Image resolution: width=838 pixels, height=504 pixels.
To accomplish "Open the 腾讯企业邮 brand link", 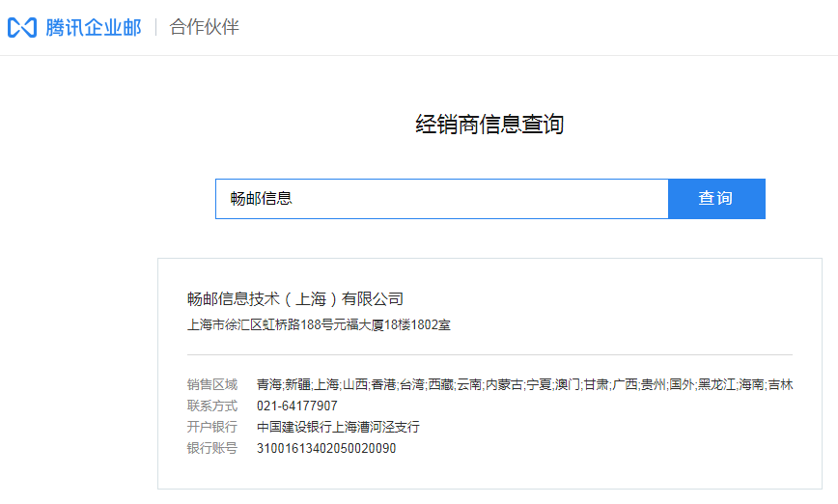I will pyautogui.click(x=94, y=27).
